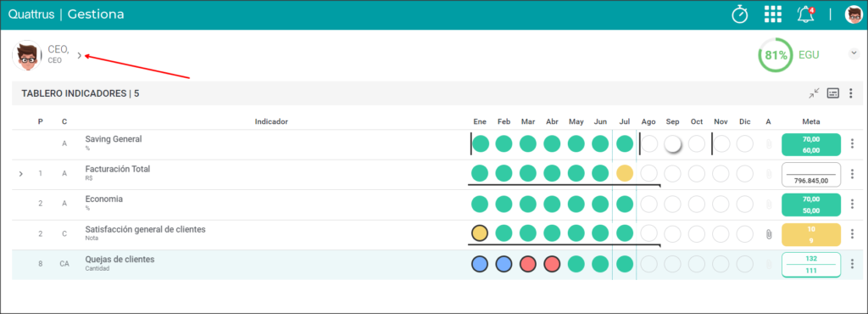Select green Ene circle for Saving General

tap(481, 144)
